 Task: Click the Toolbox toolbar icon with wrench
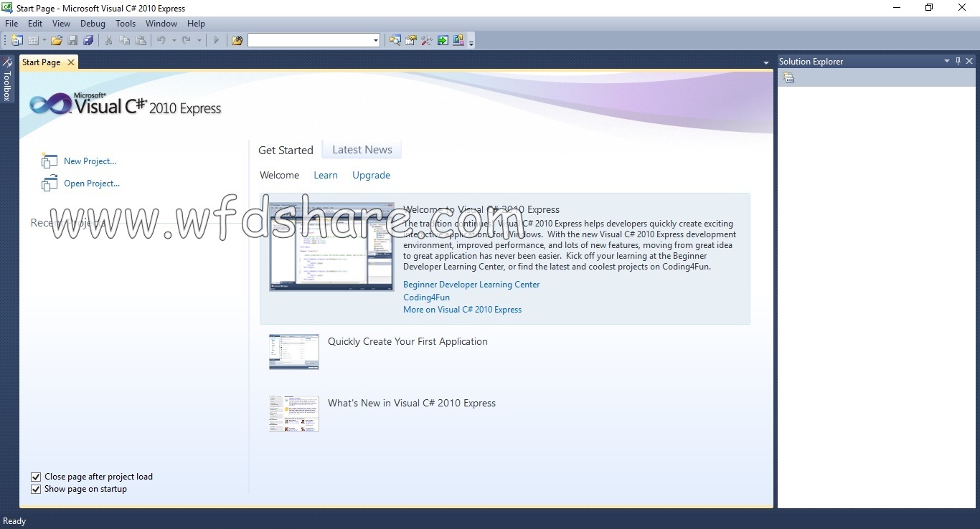(426, 40)
